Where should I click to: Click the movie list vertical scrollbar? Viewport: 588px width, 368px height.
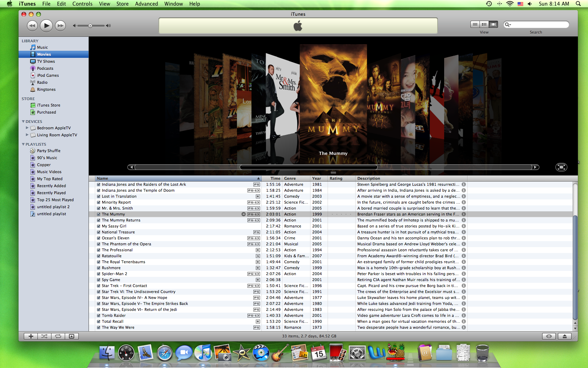click(575, 267)
